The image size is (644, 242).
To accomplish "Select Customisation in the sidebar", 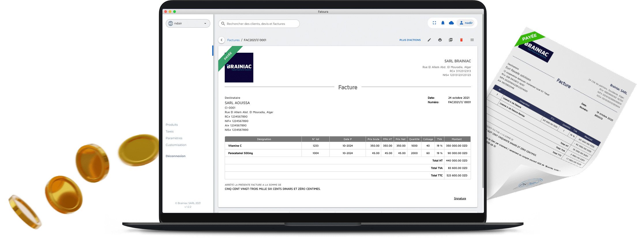I will click(176, 145).
